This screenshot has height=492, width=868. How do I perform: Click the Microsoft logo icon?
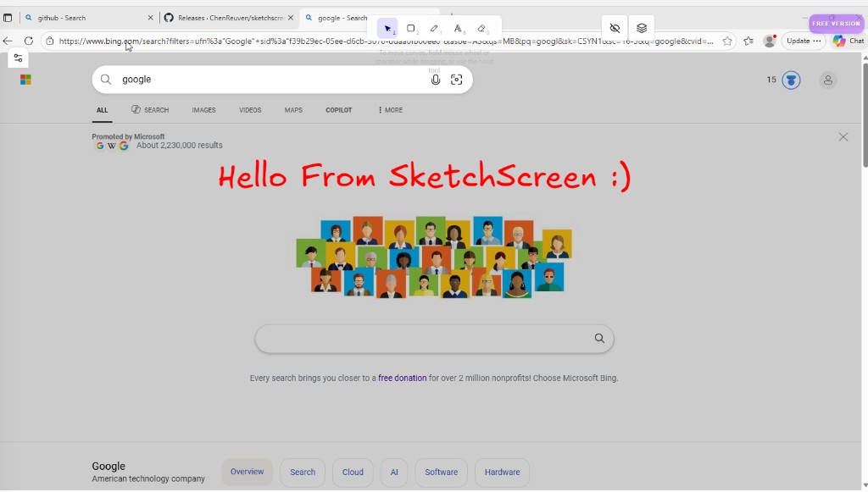pos(25,80)
